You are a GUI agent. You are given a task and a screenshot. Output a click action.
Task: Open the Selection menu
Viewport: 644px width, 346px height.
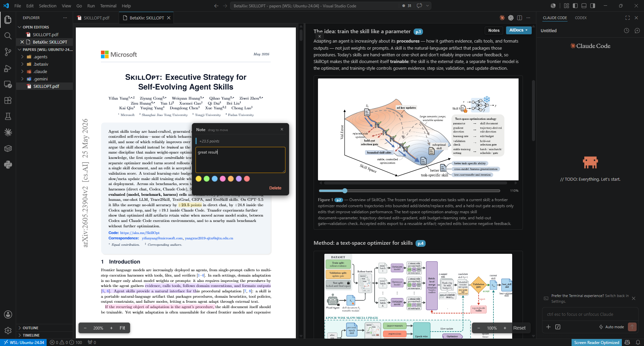tap(48, 6)
